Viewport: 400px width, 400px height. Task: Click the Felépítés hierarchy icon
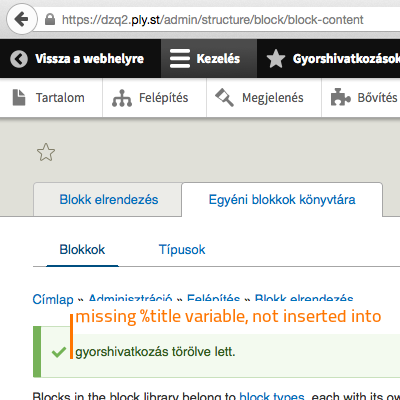[x=122, y=98]
